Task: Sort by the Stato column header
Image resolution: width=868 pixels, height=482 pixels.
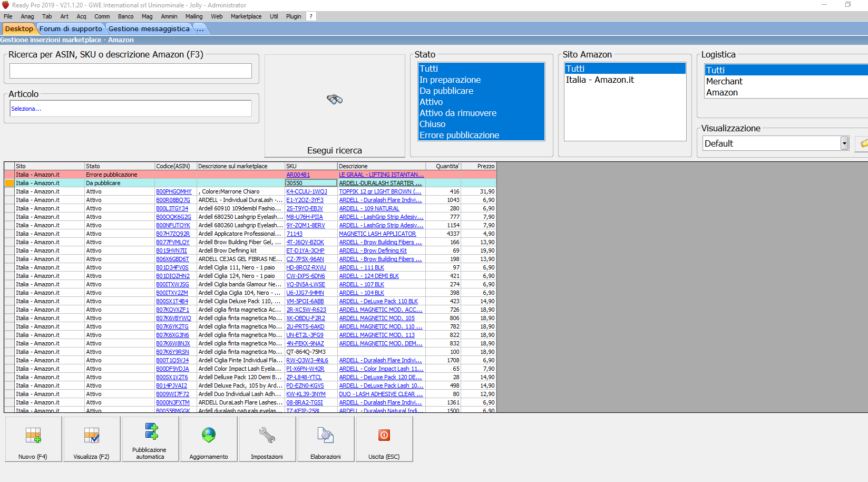Action: (120, 166)
